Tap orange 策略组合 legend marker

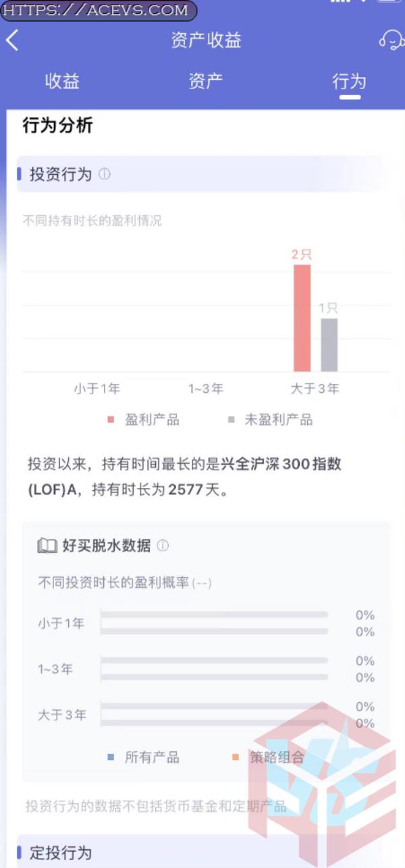point(235,757)
